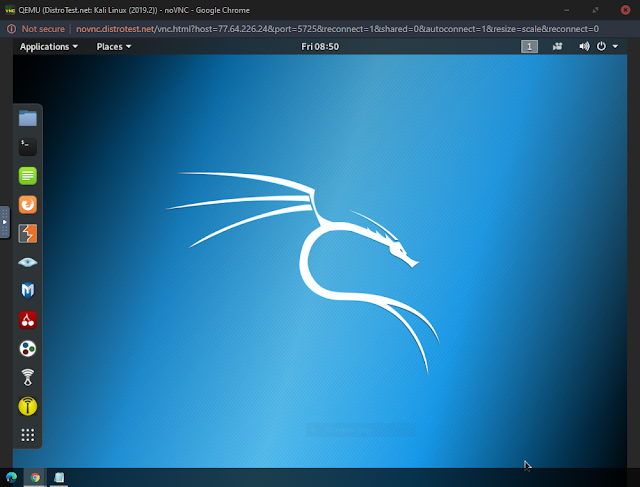Expand the system menu arrow
Viewport: 640px width, 487px height.
tap(615, 47)
